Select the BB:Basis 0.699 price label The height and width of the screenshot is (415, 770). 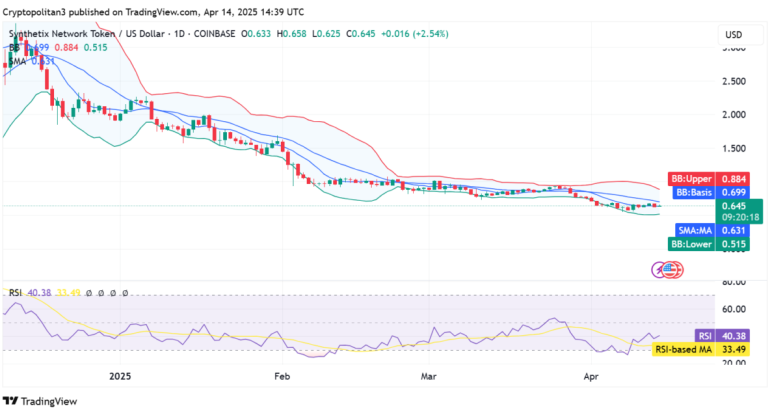pyautogui.click(x=711, y=193)
